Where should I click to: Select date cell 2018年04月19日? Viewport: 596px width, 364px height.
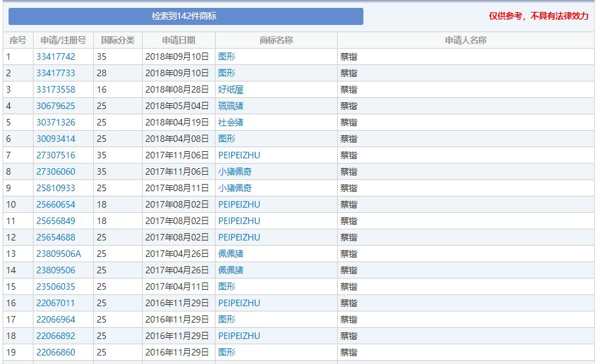tap(177, 122)
